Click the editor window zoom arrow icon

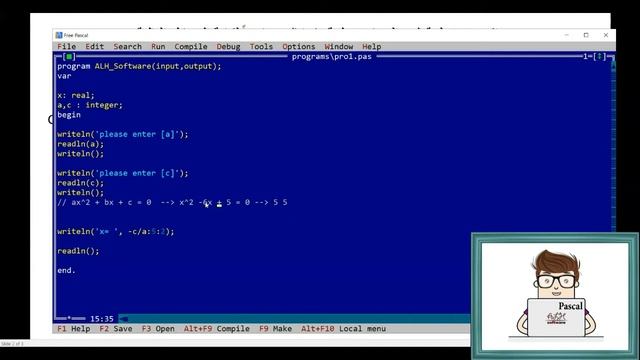(x=600, y=56)
